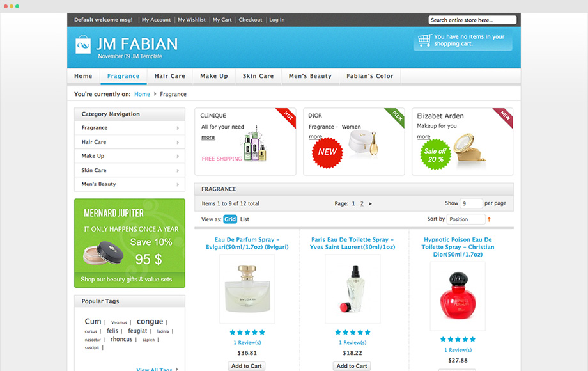Open My Cart link in top bar
Screen dimensions: 588x371
[222, 20]
